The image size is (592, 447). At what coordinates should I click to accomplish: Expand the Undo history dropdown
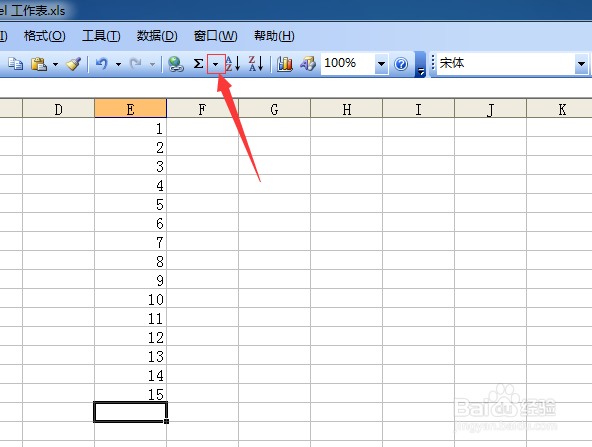click(118, 64)
